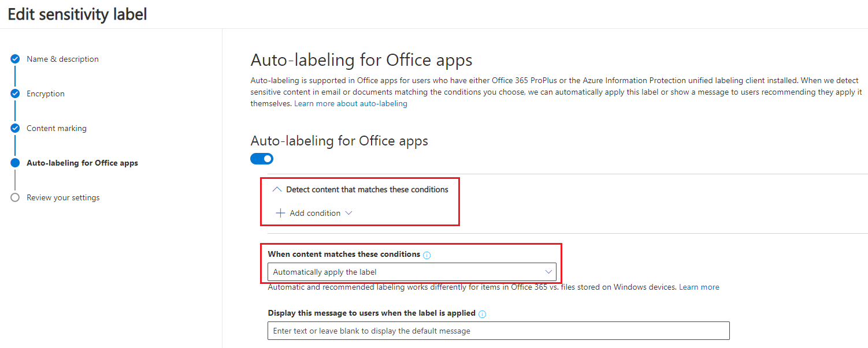
Task: Collapse Detect content that matches these conditions
Action: 277,189
